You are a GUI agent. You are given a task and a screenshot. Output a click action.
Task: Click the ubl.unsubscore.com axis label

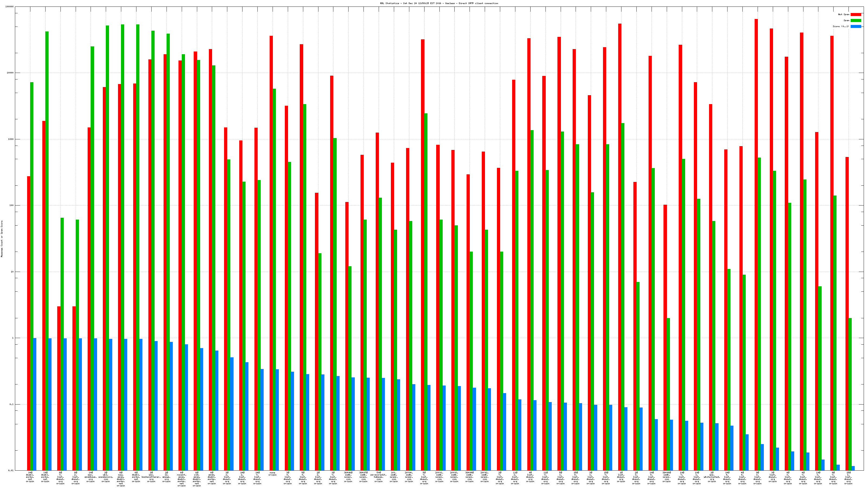coord(106,477)
